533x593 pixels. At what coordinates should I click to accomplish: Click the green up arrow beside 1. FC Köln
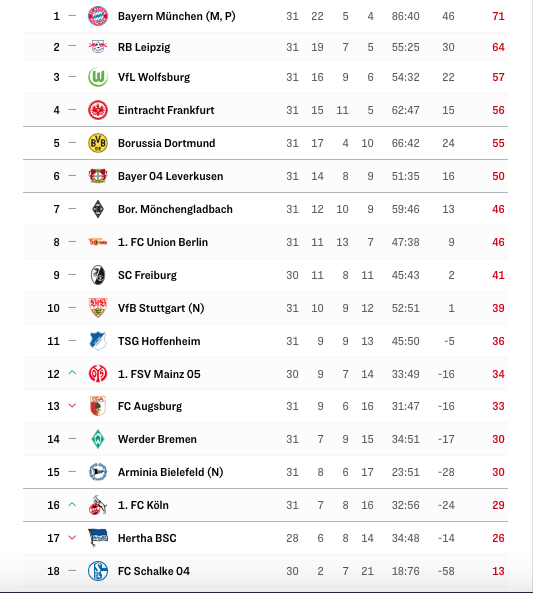coord(72,505)
